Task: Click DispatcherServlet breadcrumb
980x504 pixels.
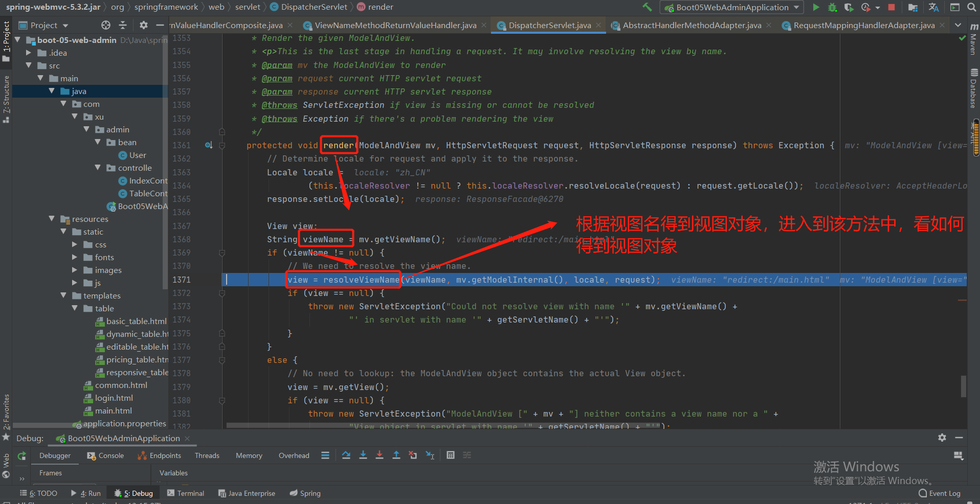Action: pos(308,7)
